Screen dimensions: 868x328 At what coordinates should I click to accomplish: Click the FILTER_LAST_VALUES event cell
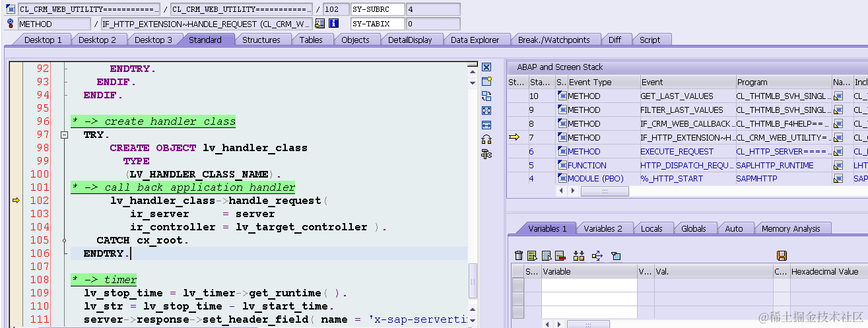pos(687,110)
